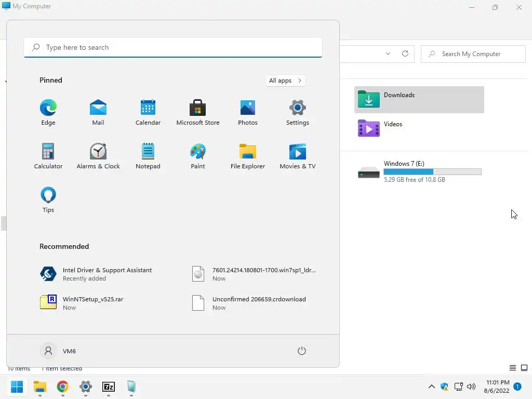The height and width of the screenshot is (399, 532).
Task: Switch to details view in My Computer
Action: [x=513, y=368]
